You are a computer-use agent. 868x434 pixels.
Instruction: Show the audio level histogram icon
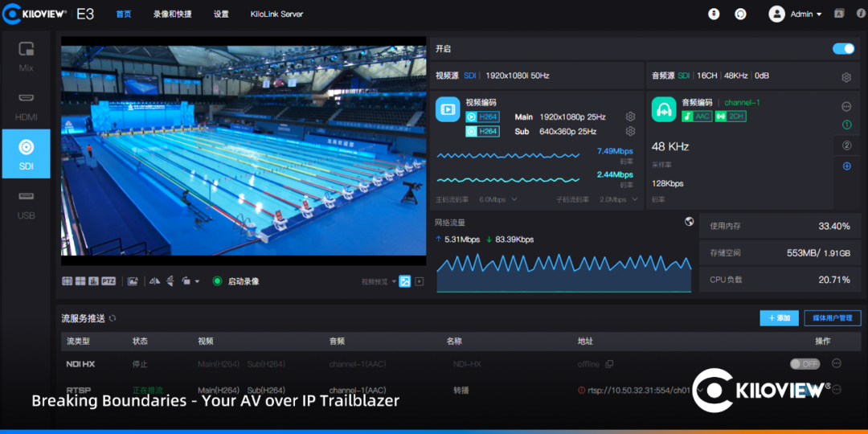pos(93,281)
